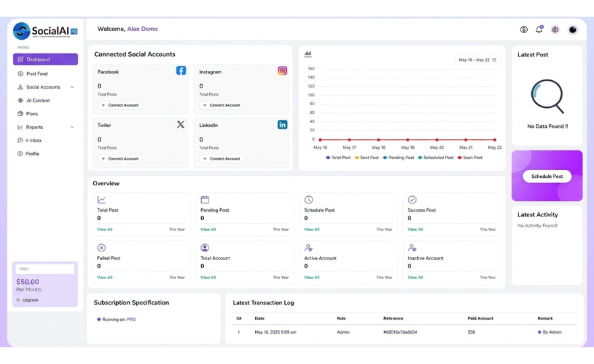Toggle Pending Post legend series
This screenshot has height=364, width=594.
398,158
